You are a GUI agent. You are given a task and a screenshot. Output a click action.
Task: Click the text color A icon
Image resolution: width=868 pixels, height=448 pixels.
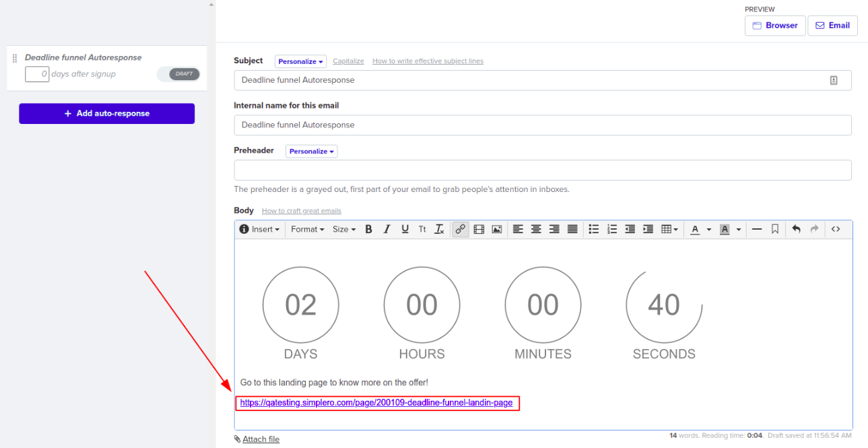695,229
